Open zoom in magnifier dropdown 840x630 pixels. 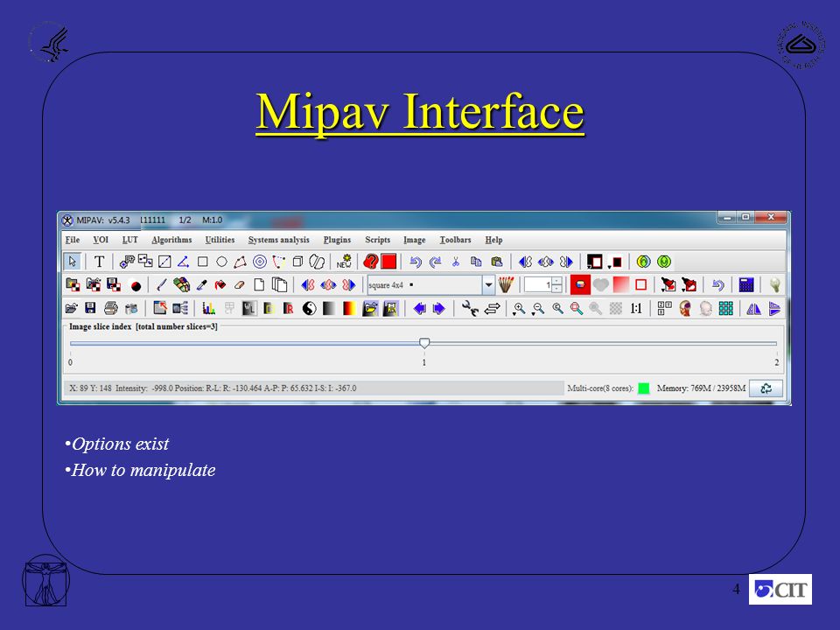click(x=519, y=309)
